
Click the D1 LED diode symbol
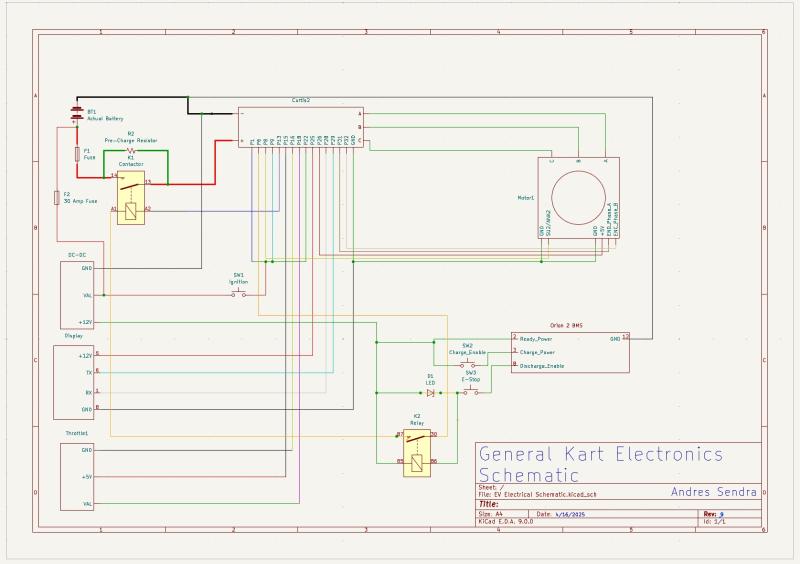(430, 393)
